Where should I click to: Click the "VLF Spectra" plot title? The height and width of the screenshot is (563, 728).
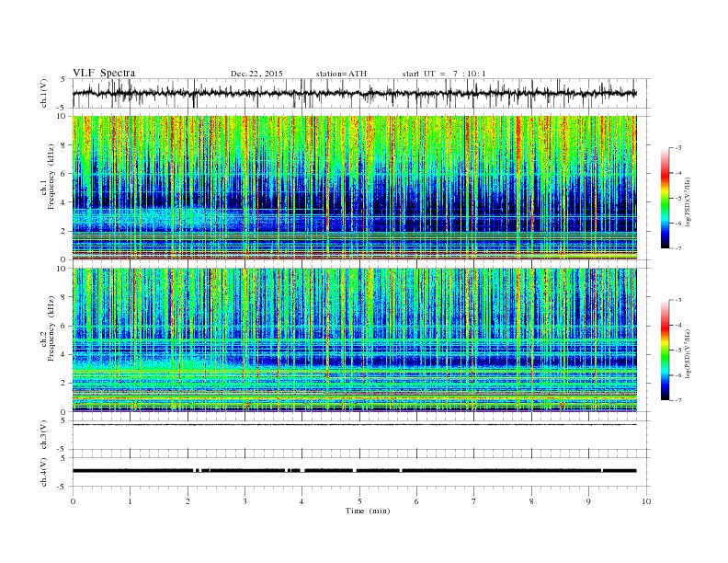pyautogui.click(x=104, y=73)
